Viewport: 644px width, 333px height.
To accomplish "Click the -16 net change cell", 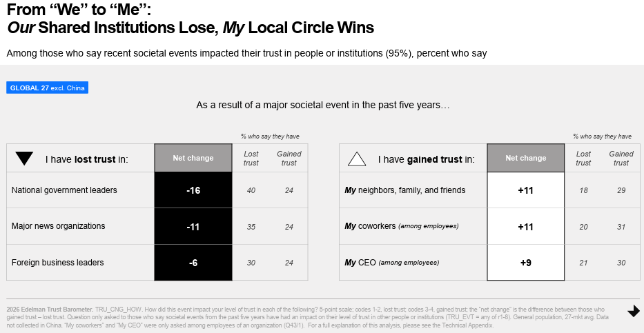I will [193, 190].
